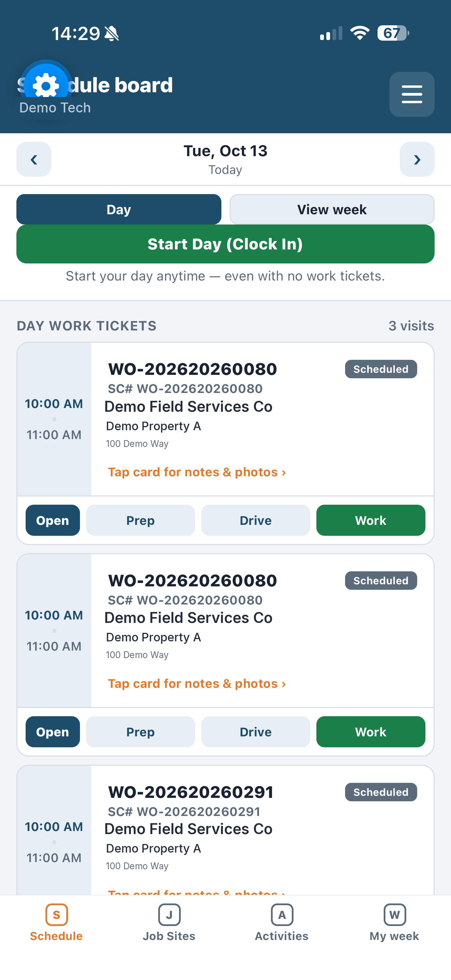Open the My week tab icon

[395, 915]
